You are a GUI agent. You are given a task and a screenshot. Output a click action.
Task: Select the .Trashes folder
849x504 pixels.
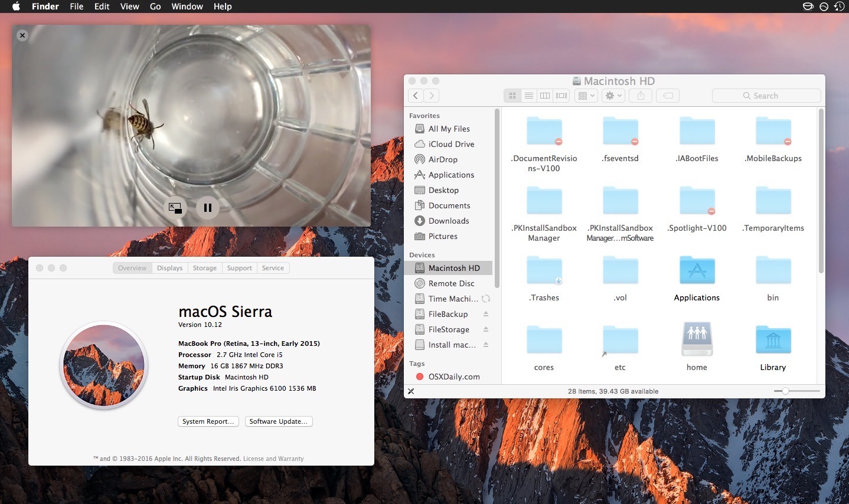(544, 270)
